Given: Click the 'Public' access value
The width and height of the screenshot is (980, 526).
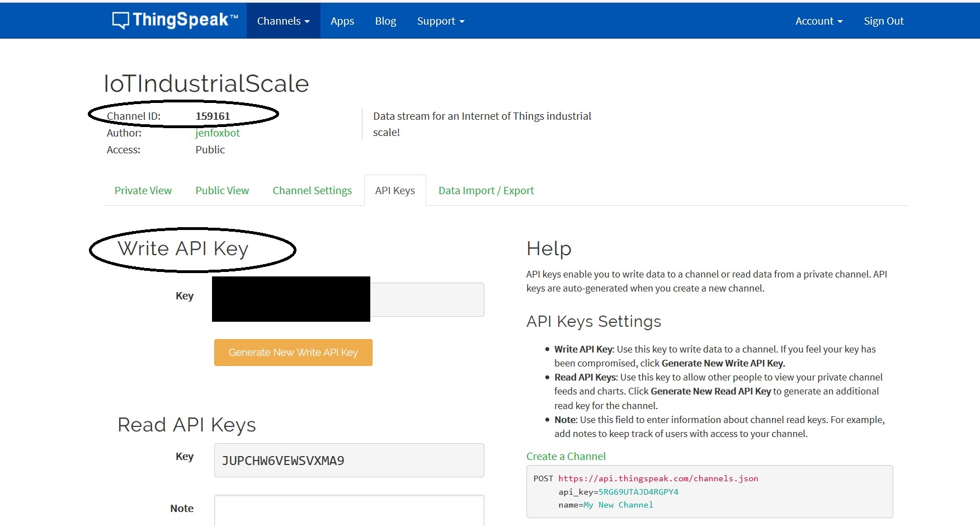Looking at the screenshot, I should tap(210, 149).
